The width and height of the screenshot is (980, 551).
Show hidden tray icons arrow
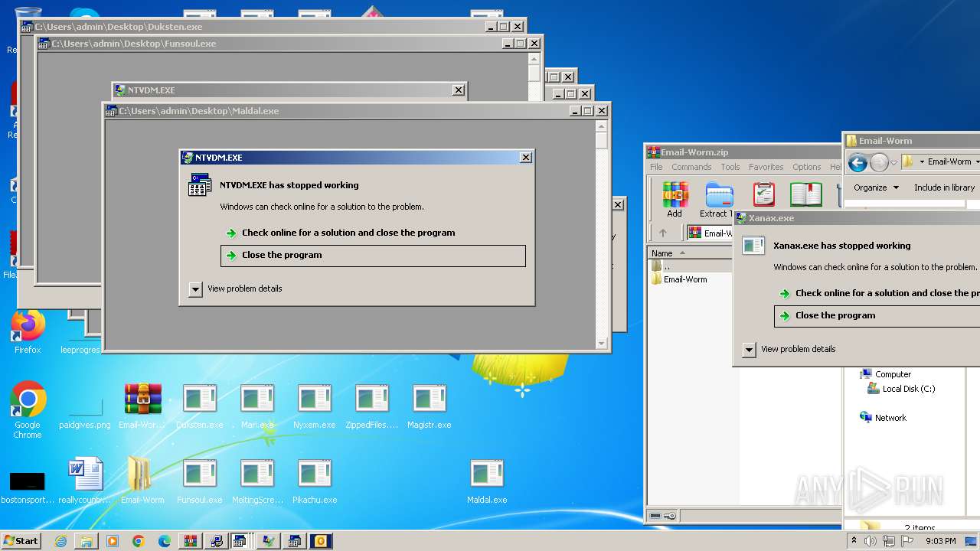coord(854,541)
